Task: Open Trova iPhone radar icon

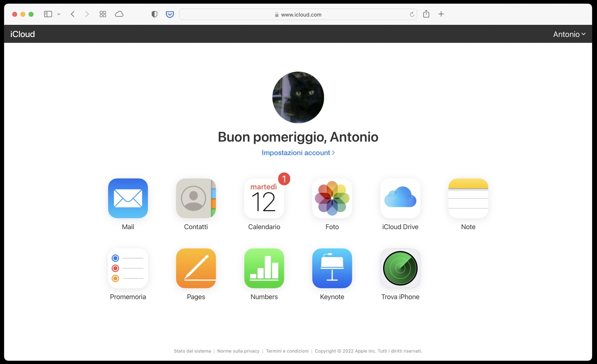Action: point(400,268)
